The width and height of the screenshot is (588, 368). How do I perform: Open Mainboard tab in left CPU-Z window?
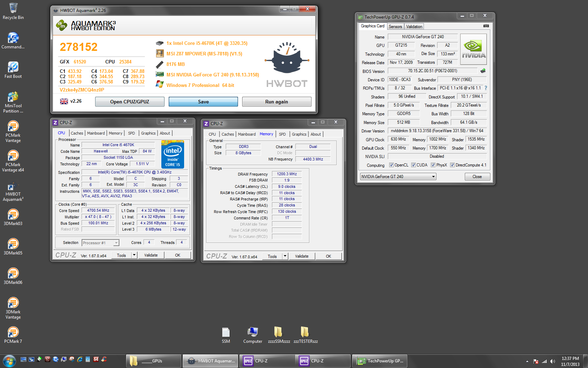click(96, 133)
